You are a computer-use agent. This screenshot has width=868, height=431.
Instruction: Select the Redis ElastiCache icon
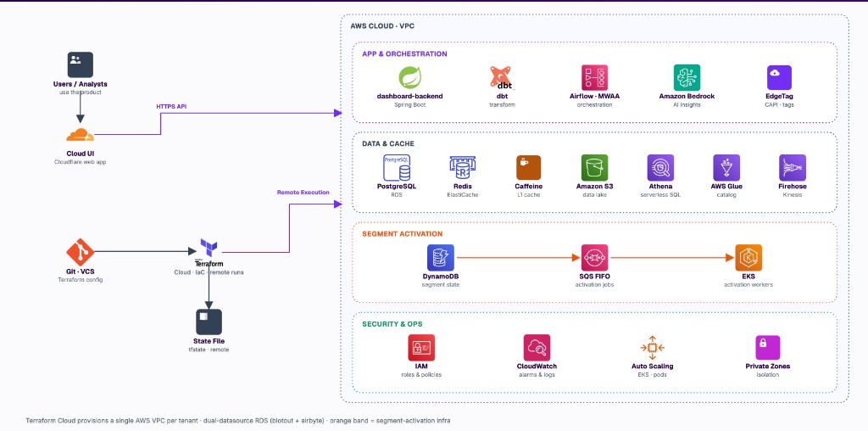tap(463, 168)
